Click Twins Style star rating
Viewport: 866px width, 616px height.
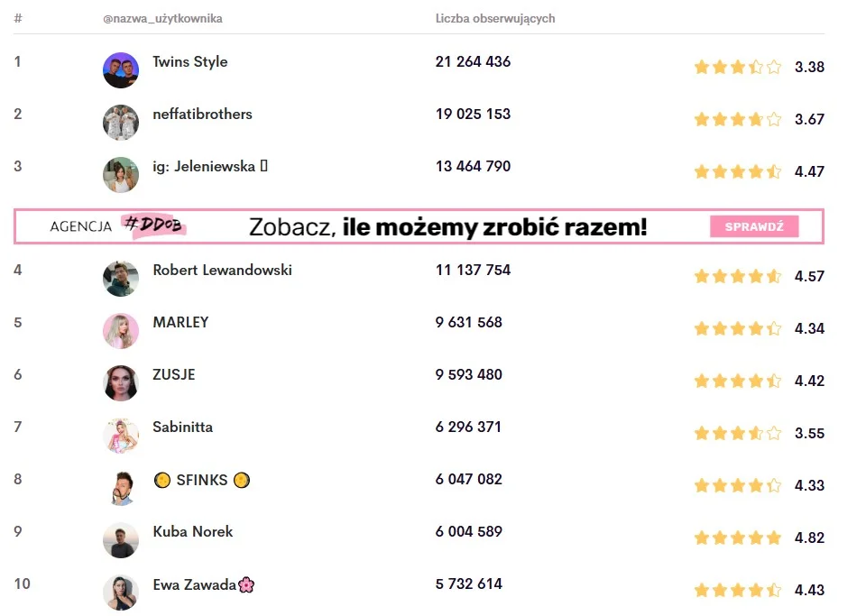pyautogui.click(x=737, y=67)
